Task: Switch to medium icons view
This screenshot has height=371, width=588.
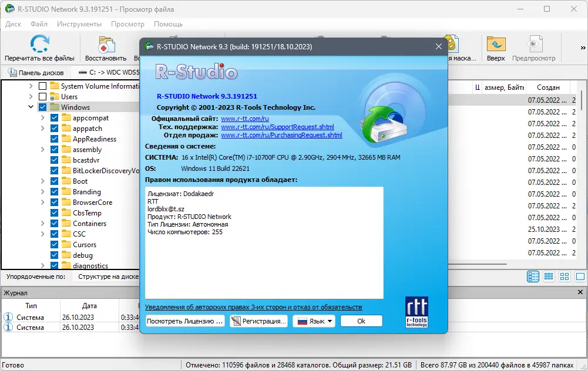Action: point(565,276)
